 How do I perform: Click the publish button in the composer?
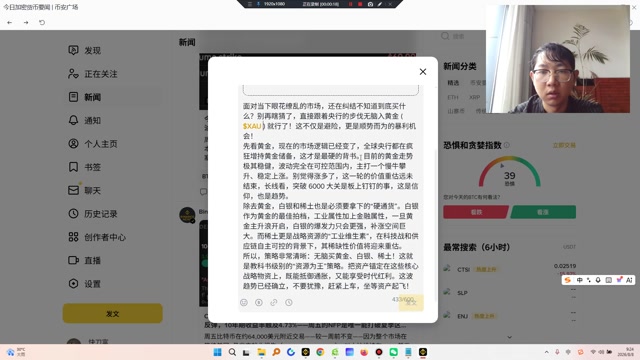[x=411, y=302]
